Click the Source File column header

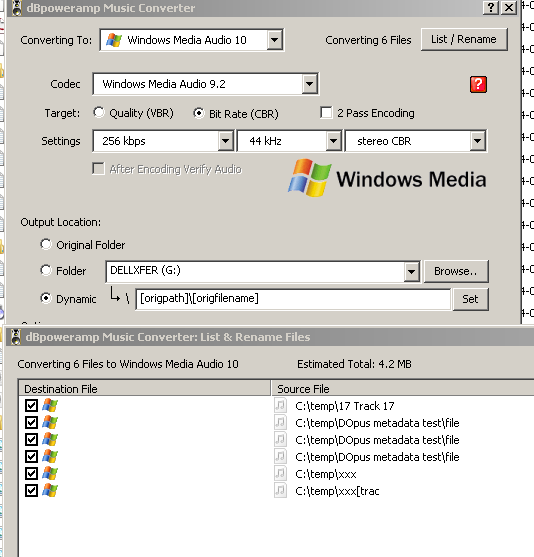(403, 389)
